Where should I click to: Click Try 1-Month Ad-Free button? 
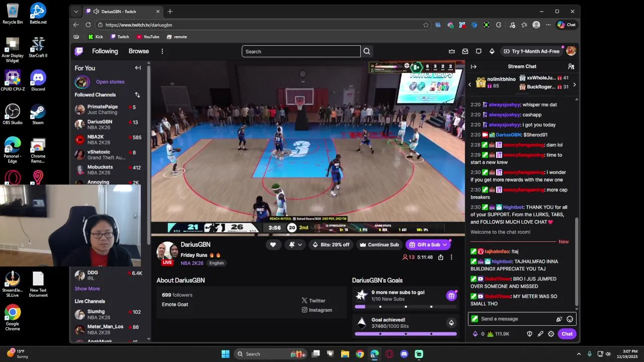(x=531, y=51)
